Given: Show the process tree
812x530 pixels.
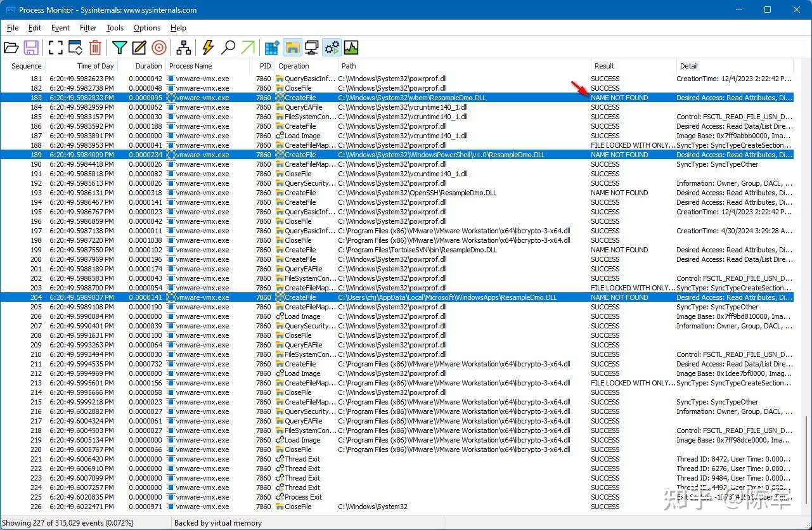Looking at the screenshot, I should coord(184,47).
